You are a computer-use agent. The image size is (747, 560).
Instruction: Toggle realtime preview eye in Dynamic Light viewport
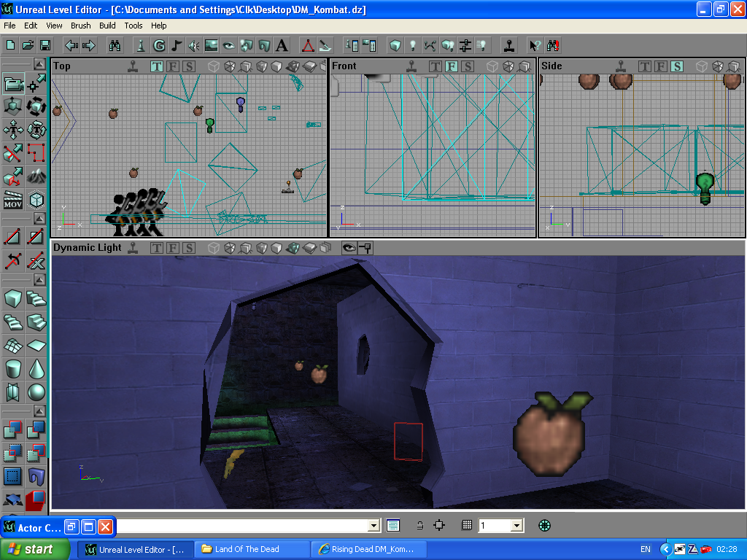(349, 248)
